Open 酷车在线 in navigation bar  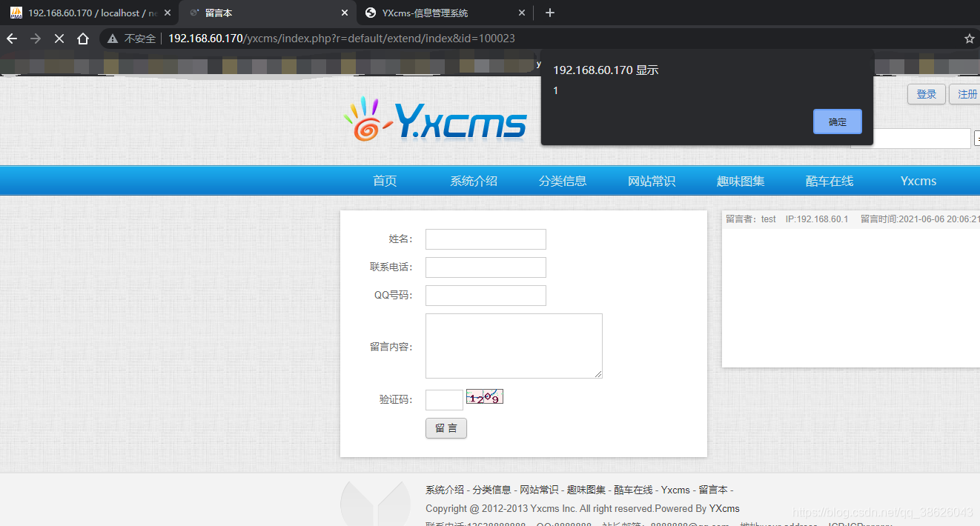[830, 181]
